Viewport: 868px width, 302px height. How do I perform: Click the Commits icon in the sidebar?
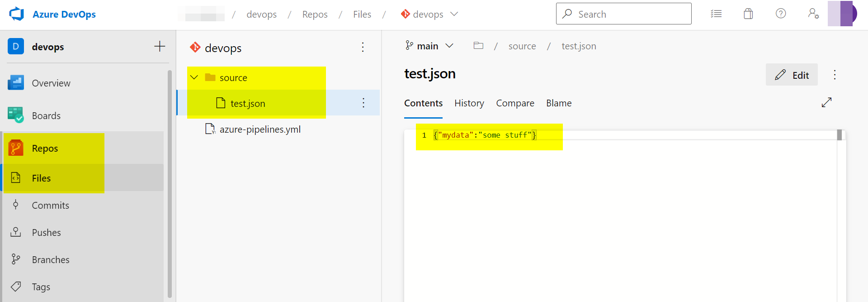pyautogui.click(x=16, y=205)
